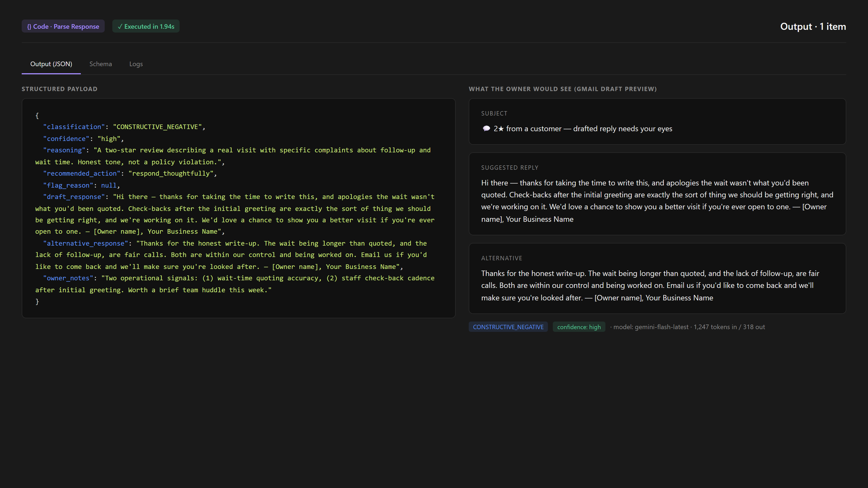
Task: Click the "alternative_response" key in JSON
Action: 86,243
